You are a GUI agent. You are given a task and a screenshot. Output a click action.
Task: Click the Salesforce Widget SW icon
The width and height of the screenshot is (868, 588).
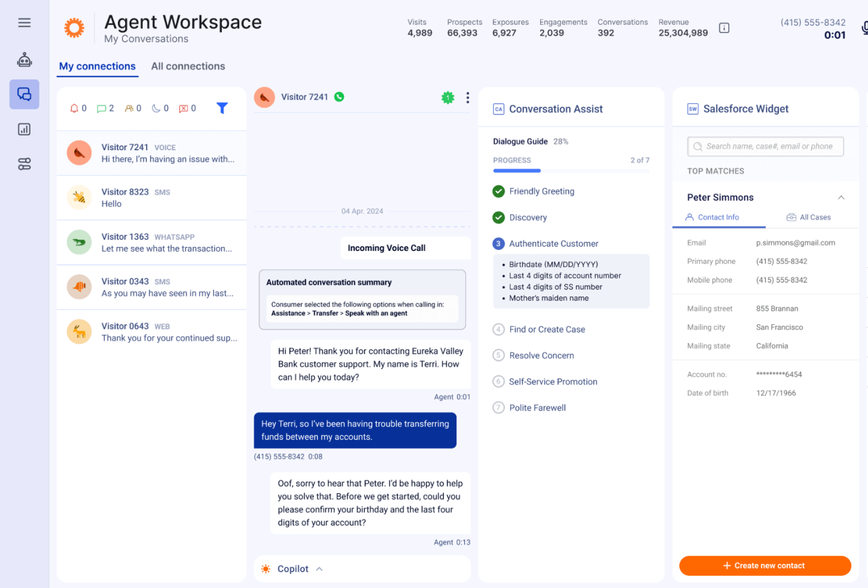point(693,109)
